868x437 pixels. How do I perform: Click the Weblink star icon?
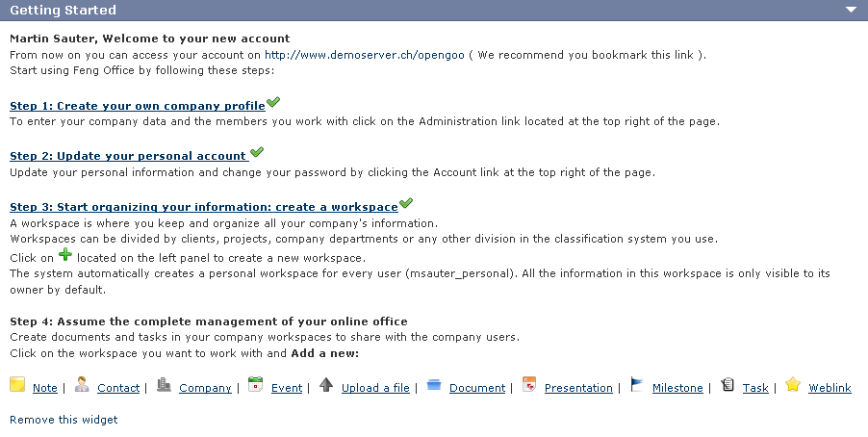click(793, 384)
